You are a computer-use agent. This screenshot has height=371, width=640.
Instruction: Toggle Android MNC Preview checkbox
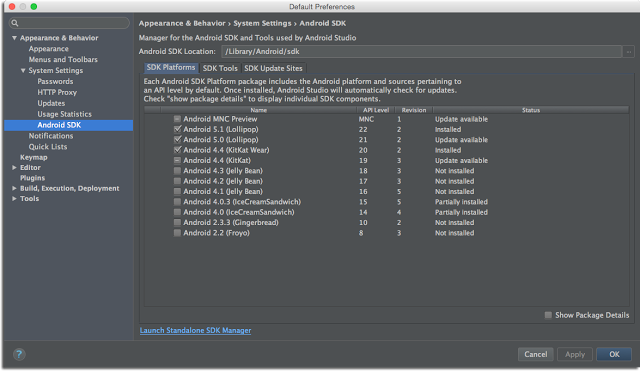[x=177, y=119]
